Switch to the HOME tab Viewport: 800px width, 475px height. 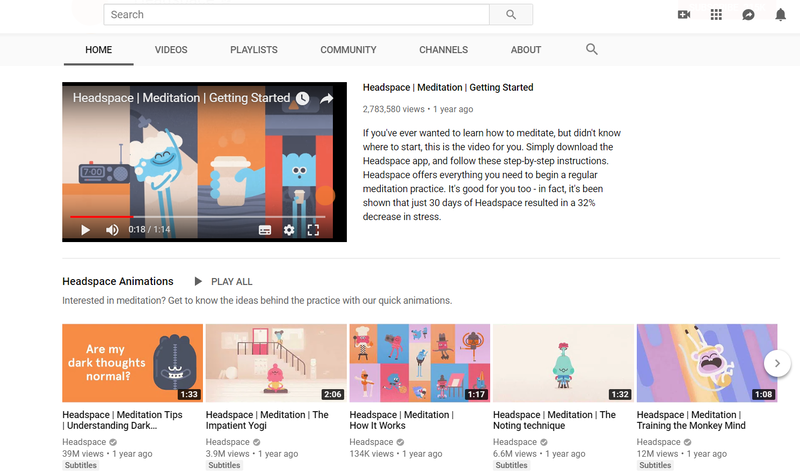[98, 50]
